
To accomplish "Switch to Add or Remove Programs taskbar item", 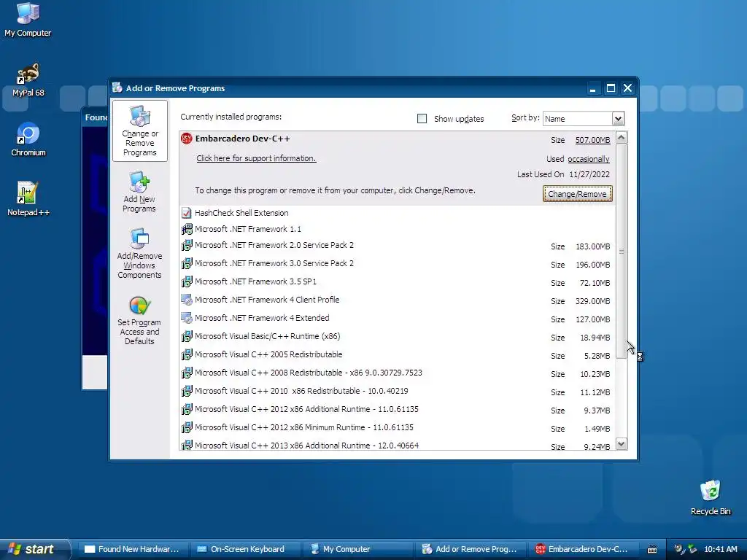I will (469, 549).
